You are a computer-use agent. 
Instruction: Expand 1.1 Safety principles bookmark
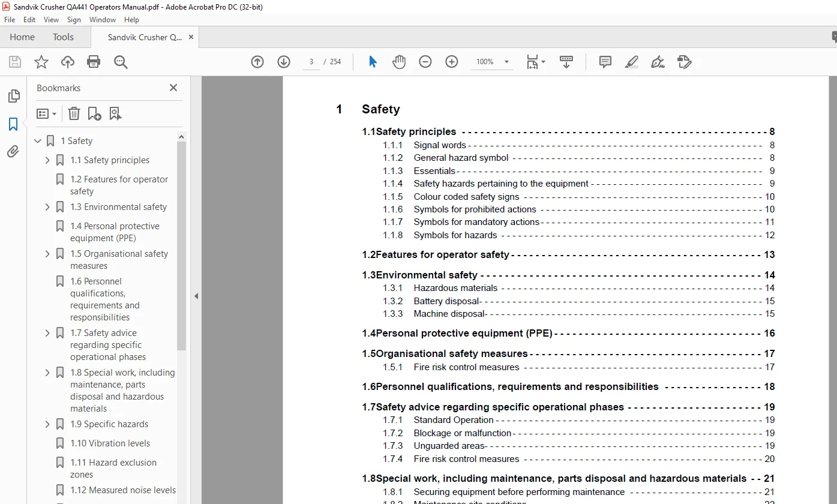[x=47, y=160]
